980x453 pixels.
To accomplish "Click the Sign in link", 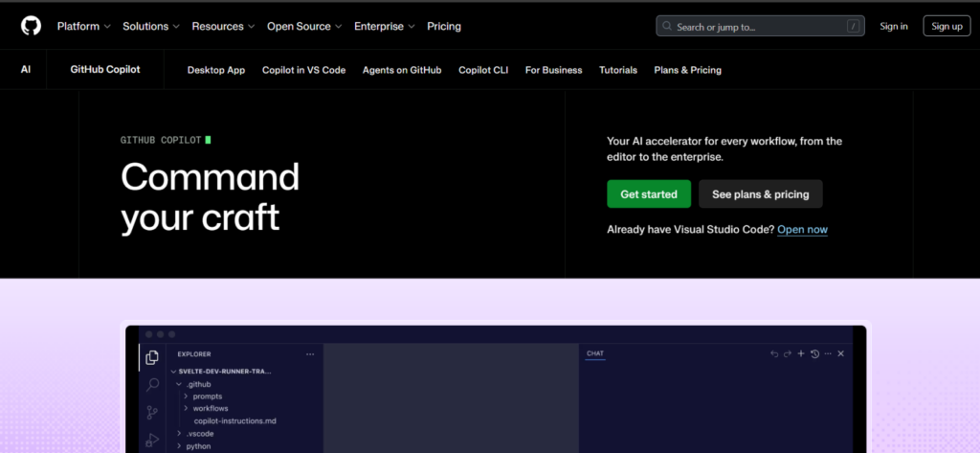I will [x=894, y=26].
